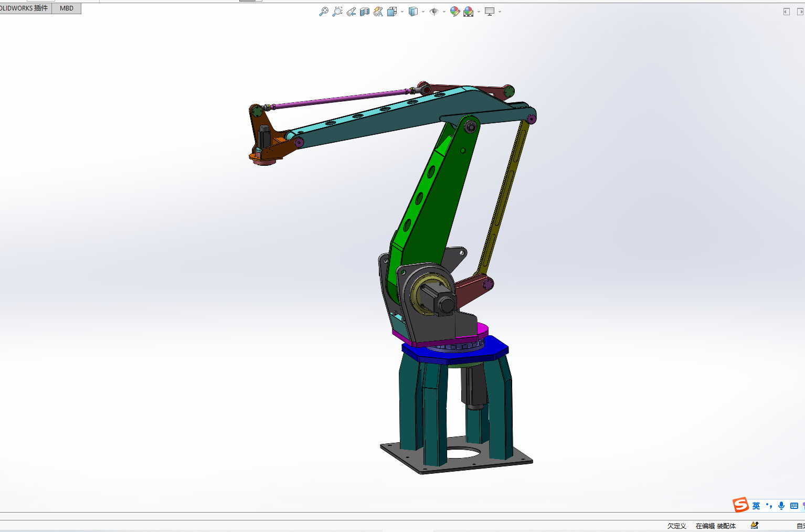Return to the Previous View
This screenshot has height=532, width=805.
pos(351,12)
